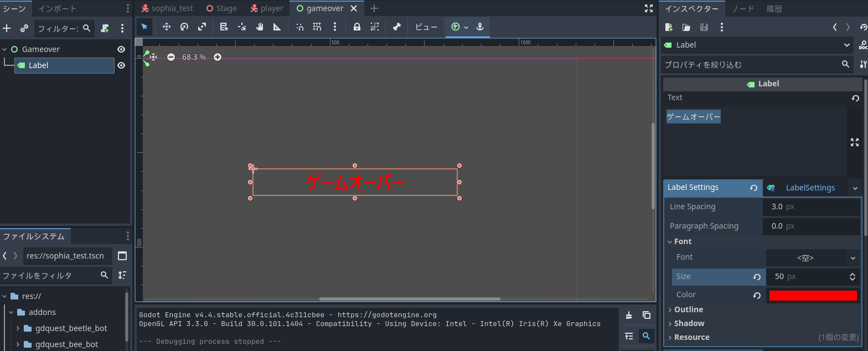Switch to the Scale Mode tool

click(x=202, y=27)
